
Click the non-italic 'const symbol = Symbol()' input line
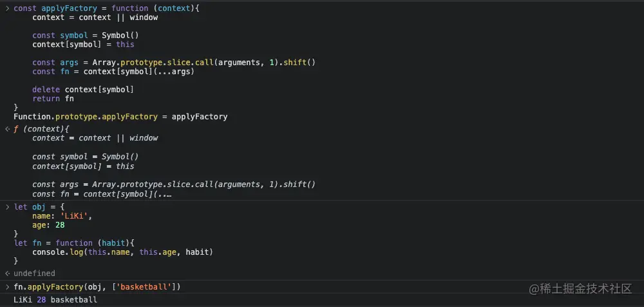86,35
